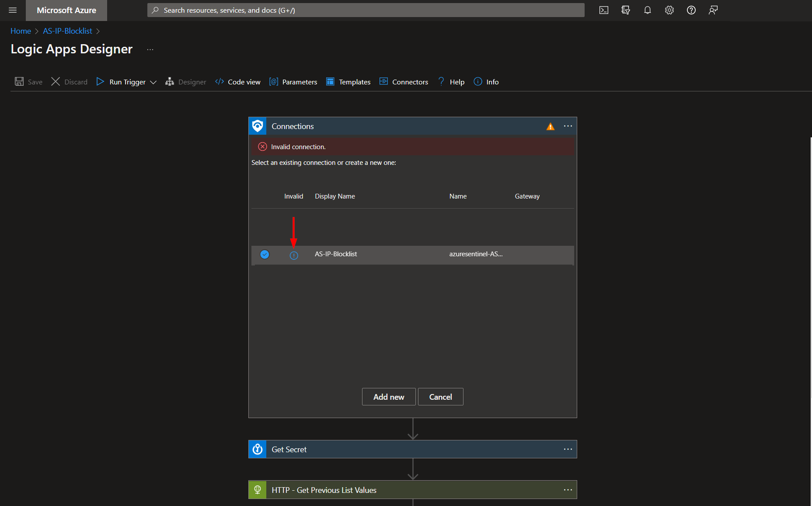
Task: Open Parameters from the toolbar
Action: [293, 82]
